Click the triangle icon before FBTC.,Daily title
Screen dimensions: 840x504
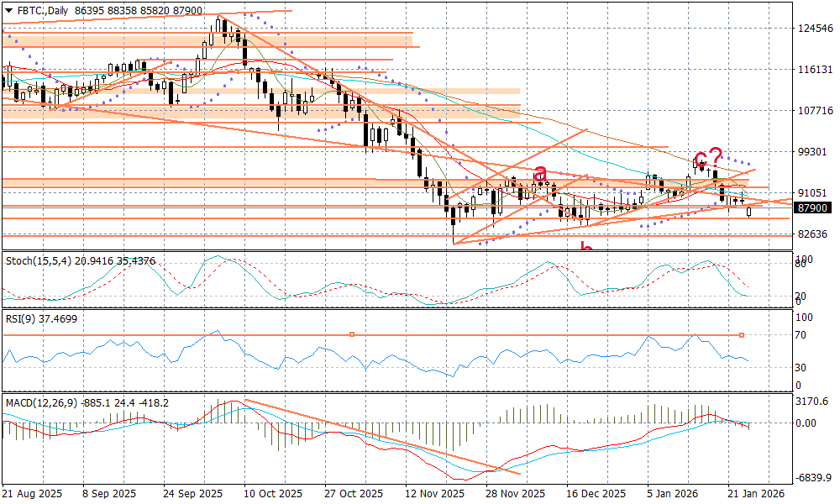pos(8,9)
